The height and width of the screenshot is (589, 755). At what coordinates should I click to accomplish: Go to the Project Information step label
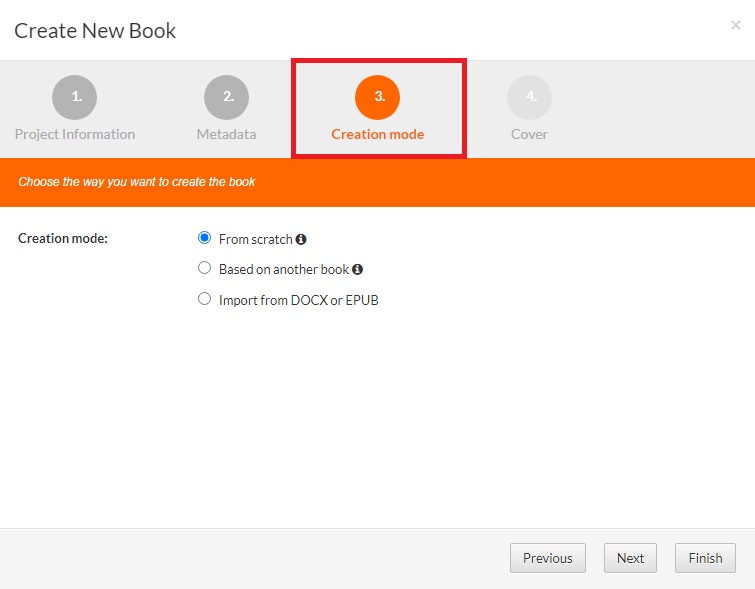point(75,134)
